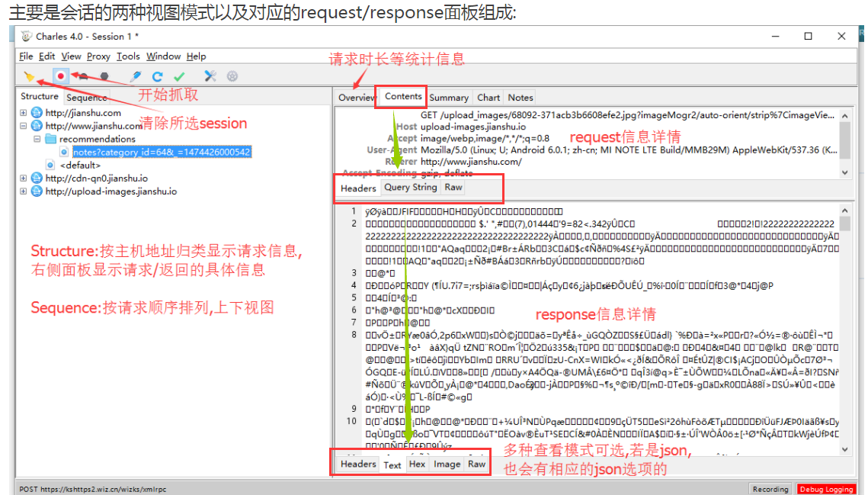Select the http://jianshu.com host row

coord(83,113)
